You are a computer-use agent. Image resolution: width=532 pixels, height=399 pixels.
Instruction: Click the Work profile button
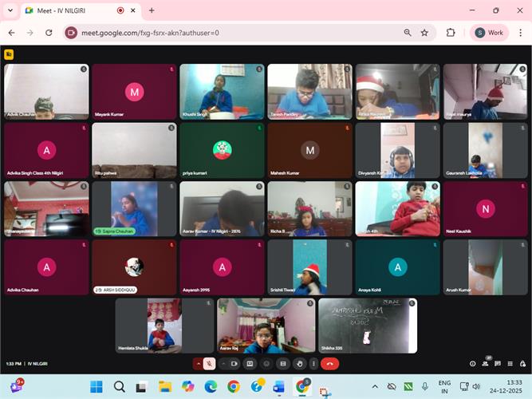click(490, 33)
